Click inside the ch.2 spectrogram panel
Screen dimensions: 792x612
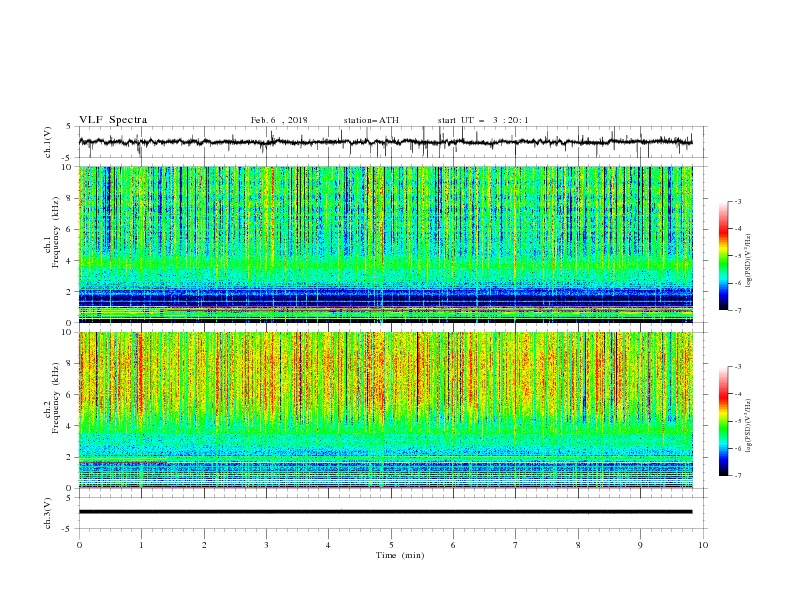(386, 410)
